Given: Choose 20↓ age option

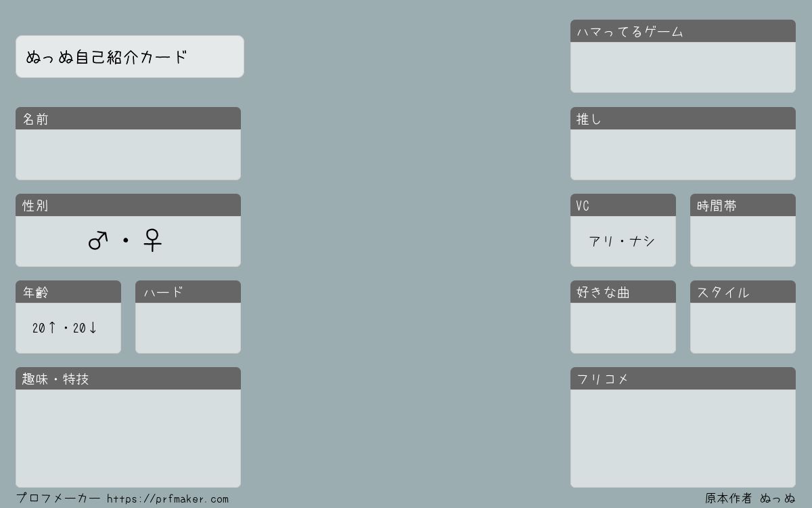Looking at the screenshot, I should [85, 328].
